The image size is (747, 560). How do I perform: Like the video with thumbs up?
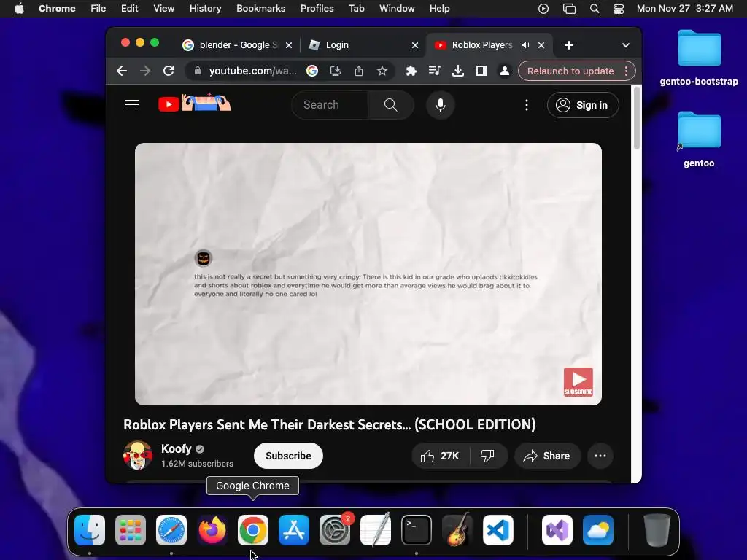(x=440, y=456)
